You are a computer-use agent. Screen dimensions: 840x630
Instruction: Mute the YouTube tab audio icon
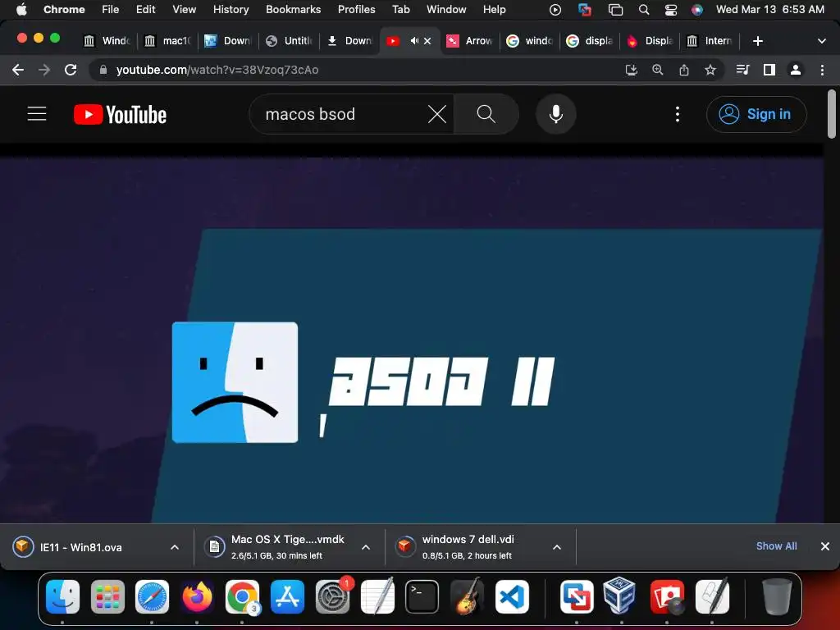pyautogui.click(x=414, y=41)
